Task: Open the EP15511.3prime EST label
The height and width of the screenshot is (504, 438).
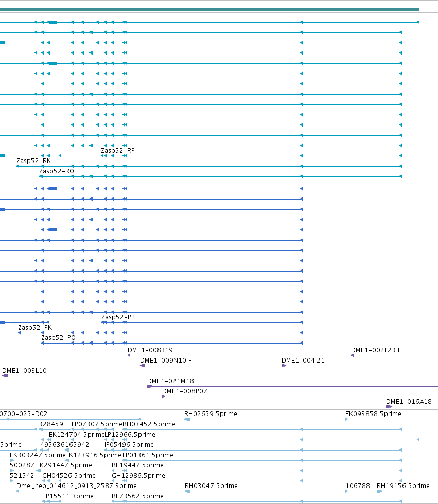Action: [x=68, y=496]
